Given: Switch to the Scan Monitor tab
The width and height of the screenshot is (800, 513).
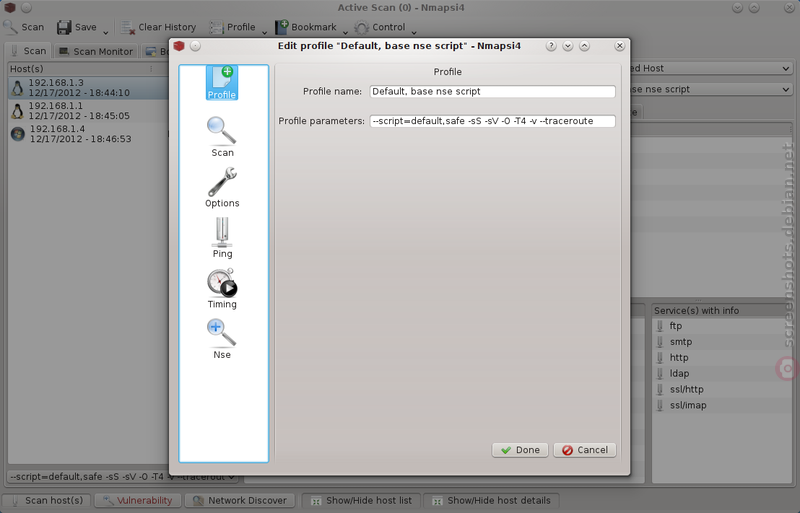Looking at the screenshot, I should point(96,51).
